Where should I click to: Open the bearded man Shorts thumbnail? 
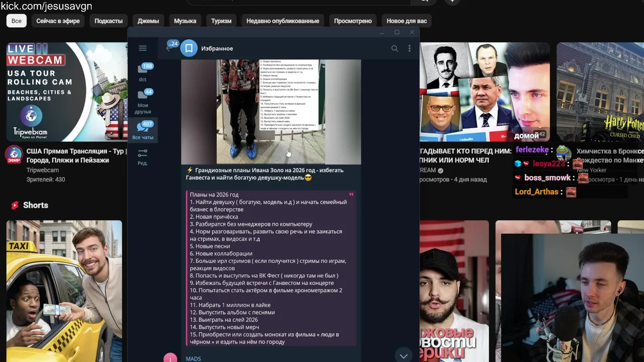454,291
